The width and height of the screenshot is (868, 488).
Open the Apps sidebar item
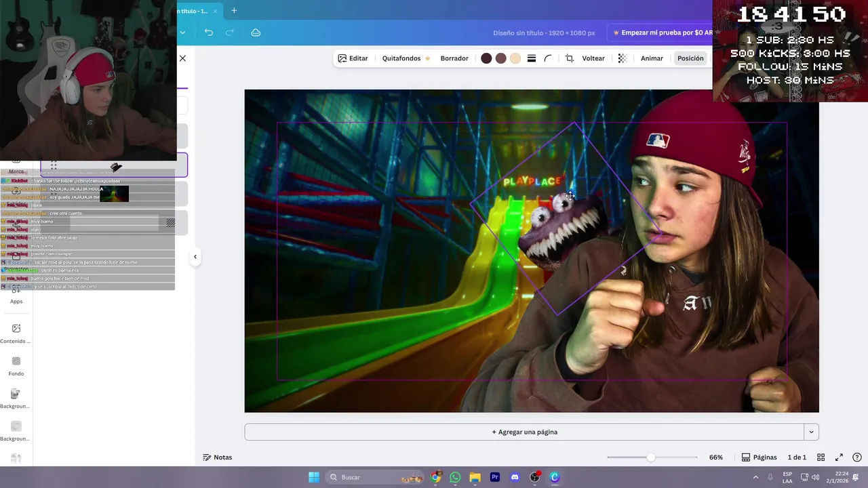(16, 296)
